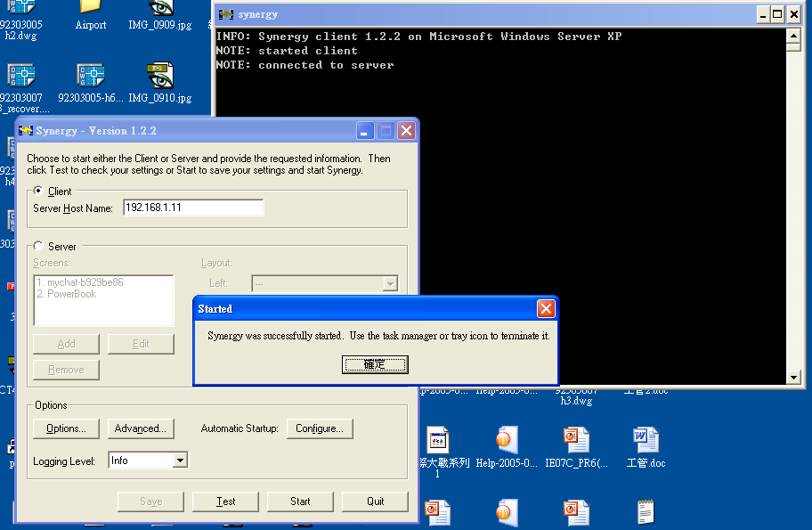Minimize the Synergy Version 1.2.2 window
This screenshot has height=530, width=812.
[365, 131]
